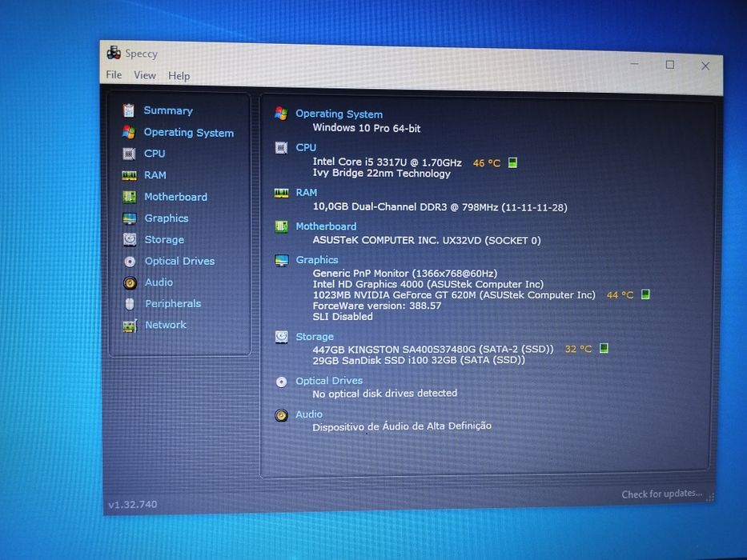Viewport: 747px width, 560px height.
Task: Minimize the Speccy window
Action: pyautogui.click(x=635, y=63)
